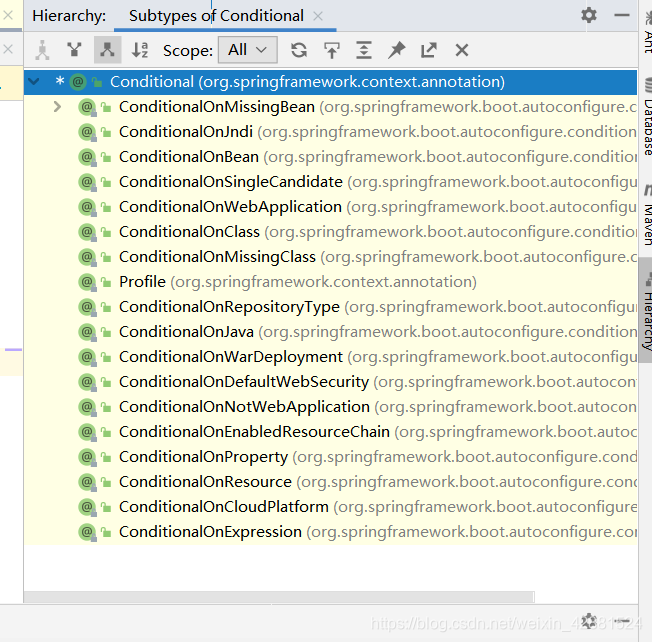Click lock icon beside ConditionalOnClass

click(x=106, y=232)
